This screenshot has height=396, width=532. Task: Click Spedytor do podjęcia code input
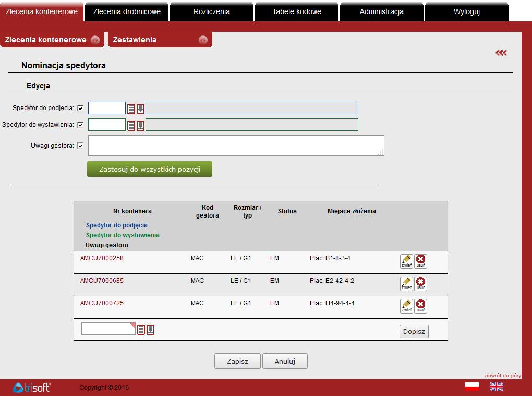107,108
